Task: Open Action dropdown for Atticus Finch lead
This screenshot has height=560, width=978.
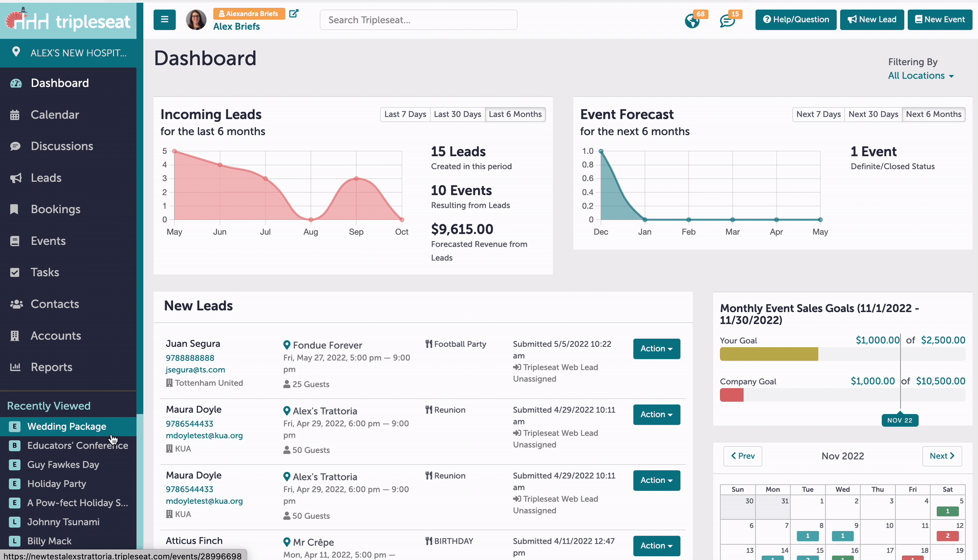Action: tap(656, 545)
